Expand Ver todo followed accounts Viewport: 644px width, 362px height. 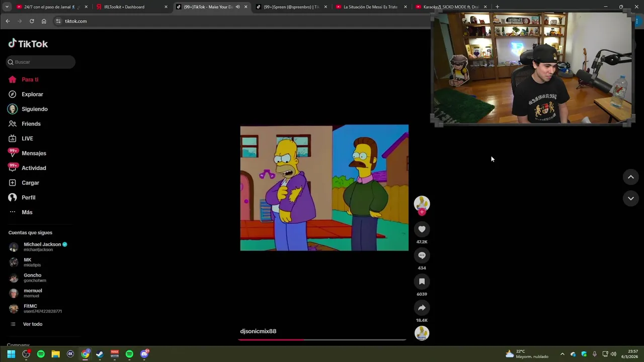tap(26, 324)
